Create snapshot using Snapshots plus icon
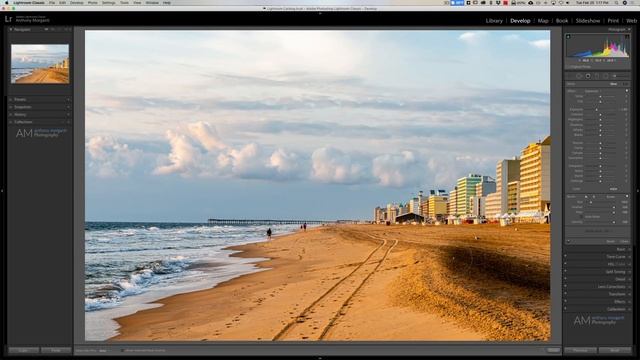The height and width of the screenshot is (360, 640). tap(68, 107)
